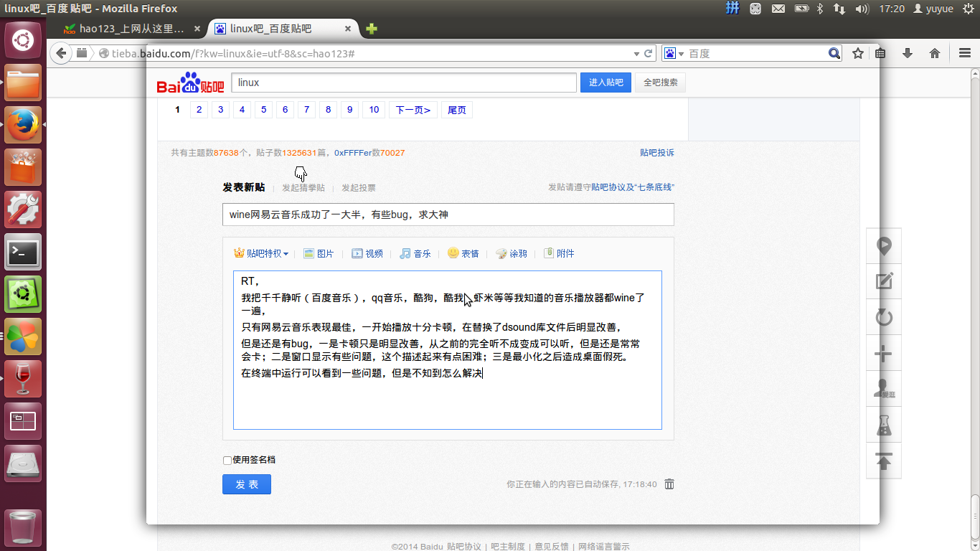The image size is (980, 551).
Task: Open the yuyue user menu
Action: point(933,9)
